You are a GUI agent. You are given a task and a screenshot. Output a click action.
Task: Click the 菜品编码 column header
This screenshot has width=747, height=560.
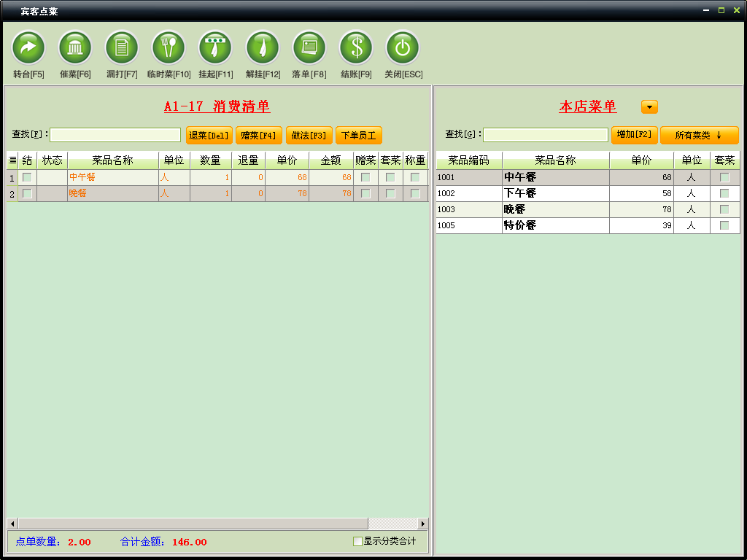[469, 160]
